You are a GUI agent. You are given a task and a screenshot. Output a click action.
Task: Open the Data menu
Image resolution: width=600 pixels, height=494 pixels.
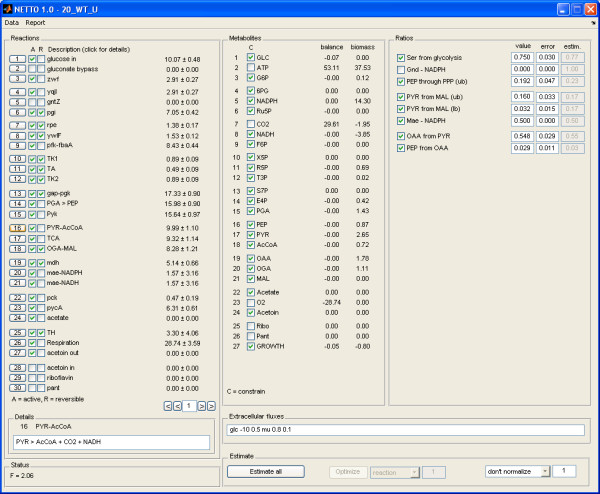pos(11,21)
